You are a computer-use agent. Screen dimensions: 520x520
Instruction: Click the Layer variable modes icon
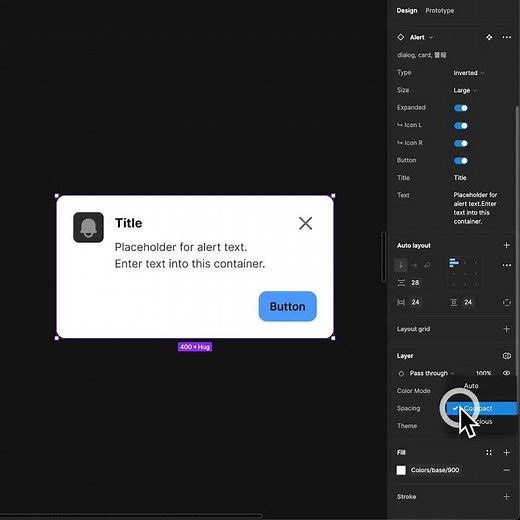(x=506, y=356)
